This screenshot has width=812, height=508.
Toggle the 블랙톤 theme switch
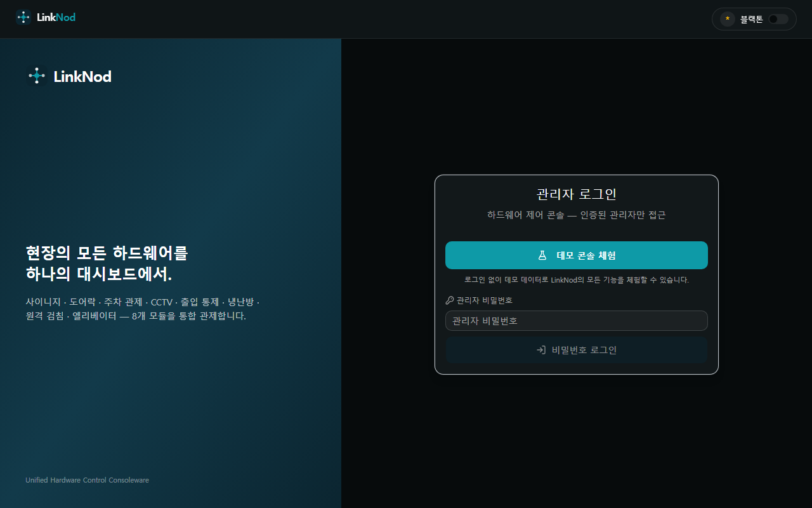pos(778,19)
